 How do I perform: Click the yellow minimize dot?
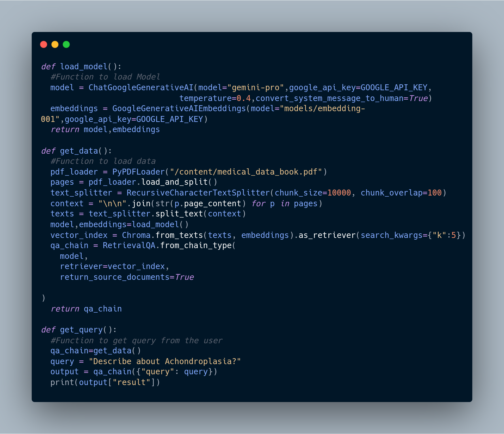coord(55,44)
